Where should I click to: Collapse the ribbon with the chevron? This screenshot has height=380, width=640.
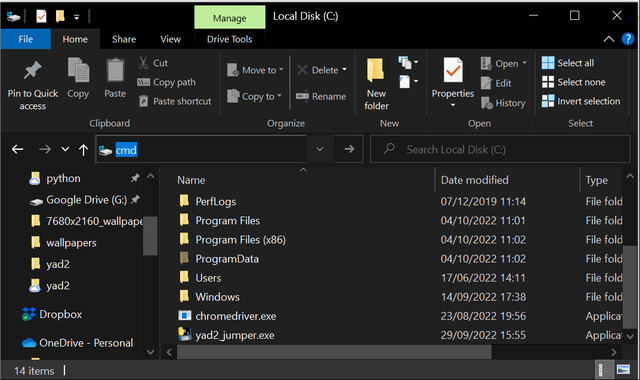click(x=609, y=39)
